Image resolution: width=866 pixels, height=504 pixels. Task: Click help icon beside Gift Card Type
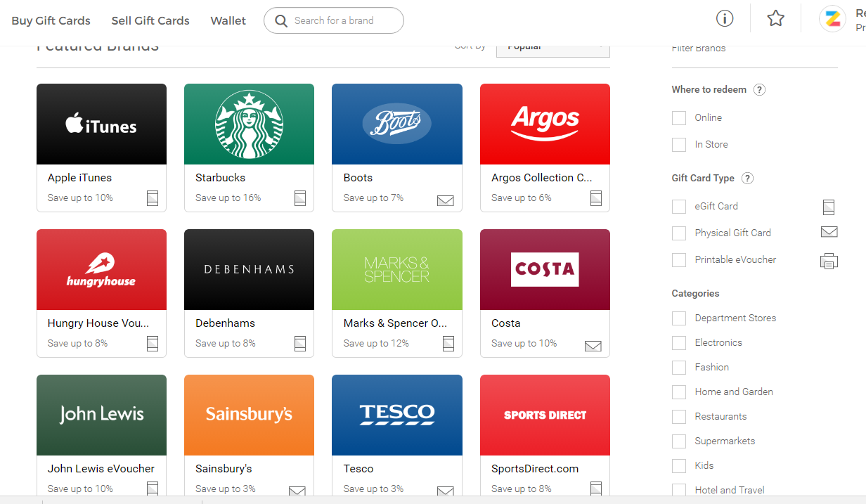coord(747,179)
